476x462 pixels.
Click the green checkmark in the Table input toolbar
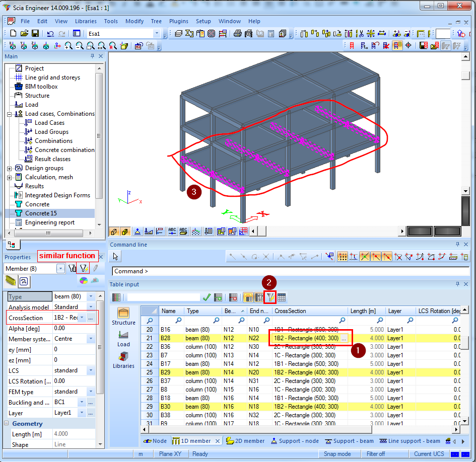tap(207, 297)
